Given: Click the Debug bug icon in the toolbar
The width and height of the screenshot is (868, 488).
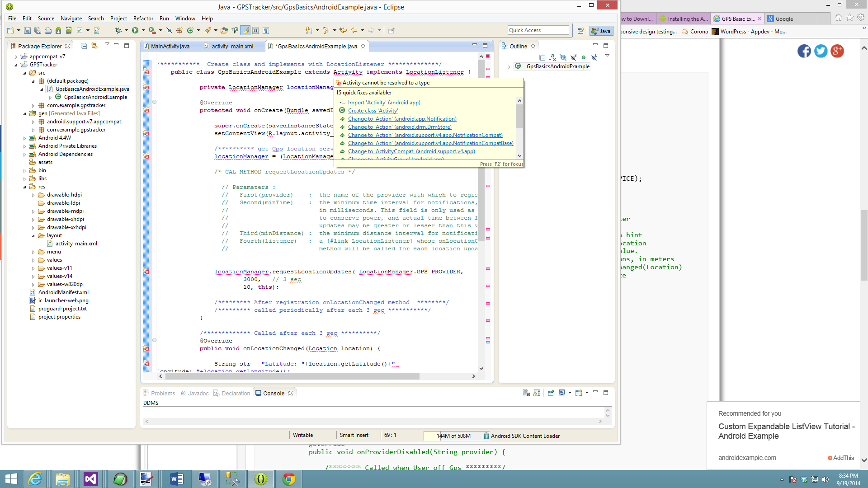Looking at the screenshot, I should tap(118, 30).
